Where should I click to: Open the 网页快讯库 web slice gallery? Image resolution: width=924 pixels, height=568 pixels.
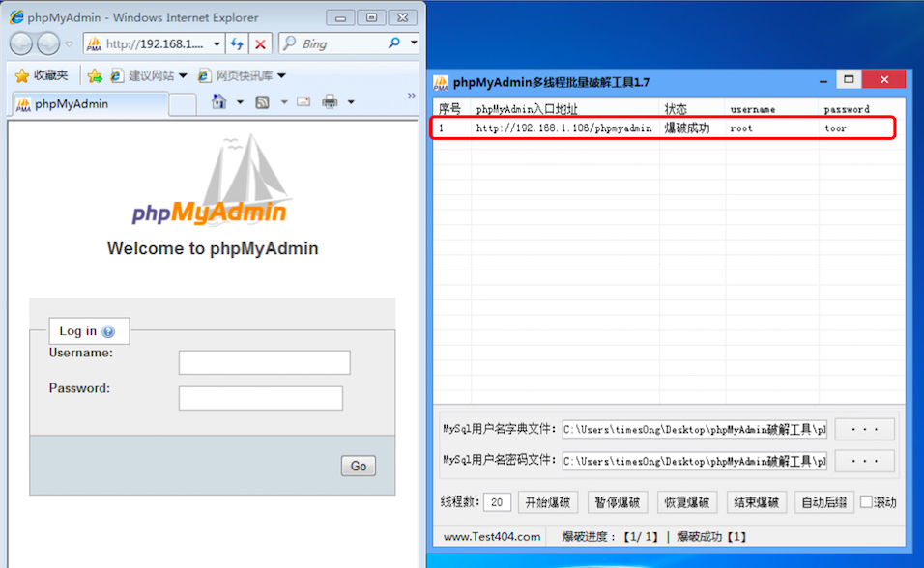[x=242, y=75]
